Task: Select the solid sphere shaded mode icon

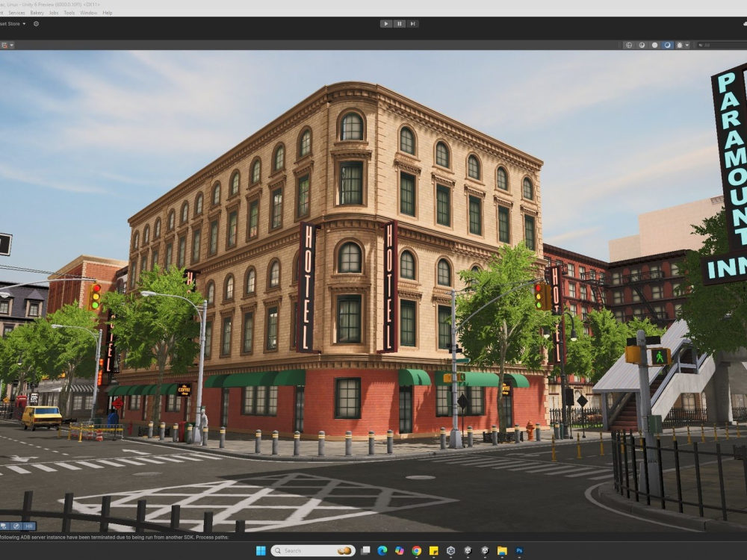Action: point(654,46)
